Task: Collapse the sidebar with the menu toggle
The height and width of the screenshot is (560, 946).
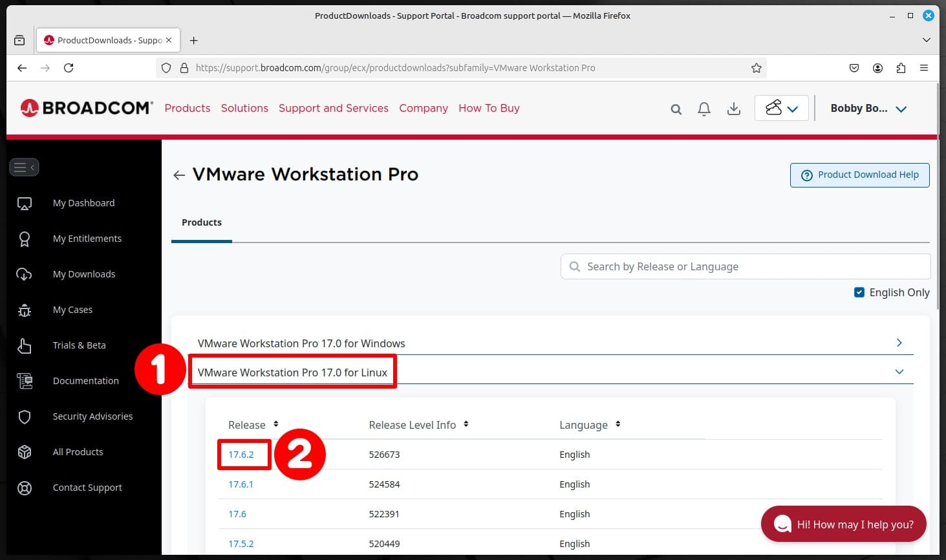Action: click(x=24, y=167)
